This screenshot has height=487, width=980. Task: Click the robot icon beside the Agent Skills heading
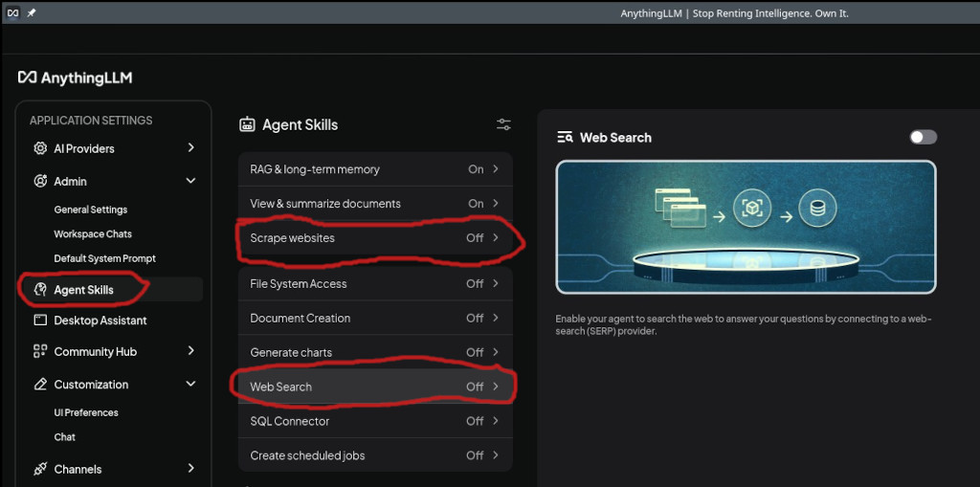click(247, 124)
